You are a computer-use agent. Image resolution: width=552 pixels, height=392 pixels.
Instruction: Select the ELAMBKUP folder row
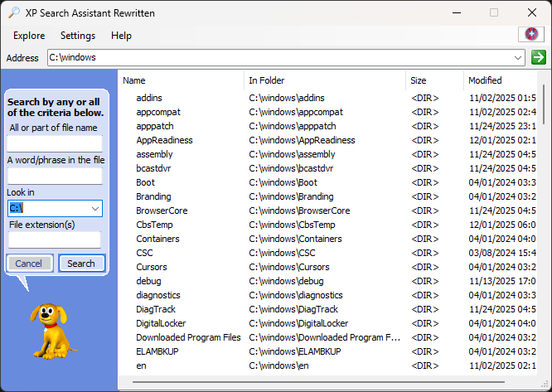327,351
